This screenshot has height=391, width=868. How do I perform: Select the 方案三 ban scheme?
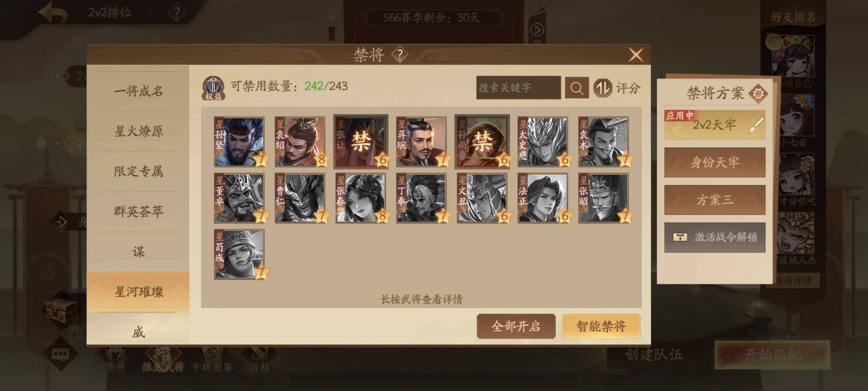pos(715,200)
